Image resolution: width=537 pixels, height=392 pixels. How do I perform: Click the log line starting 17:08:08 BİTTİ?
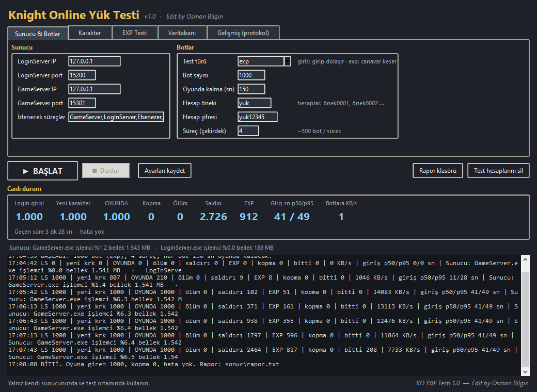144,364
